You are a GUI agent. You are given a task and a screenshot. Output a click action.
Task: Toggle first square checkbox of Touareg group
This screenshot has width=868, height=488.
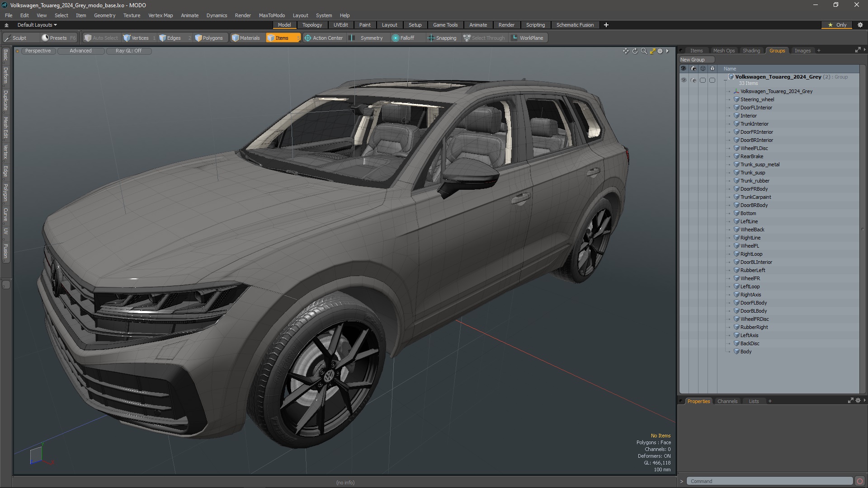coord(703,80)
